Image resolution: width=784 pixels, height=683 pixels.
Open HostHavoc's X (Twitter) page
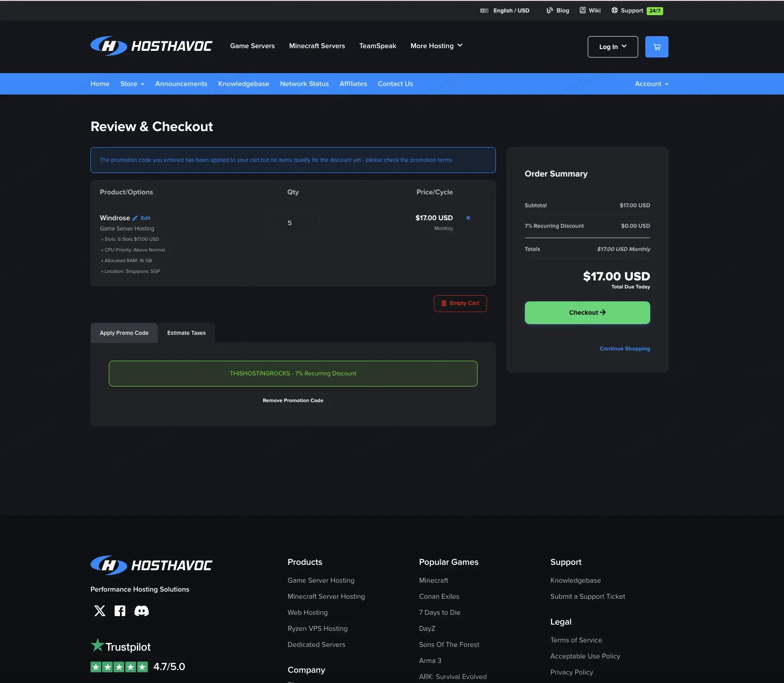pos(100,611)
